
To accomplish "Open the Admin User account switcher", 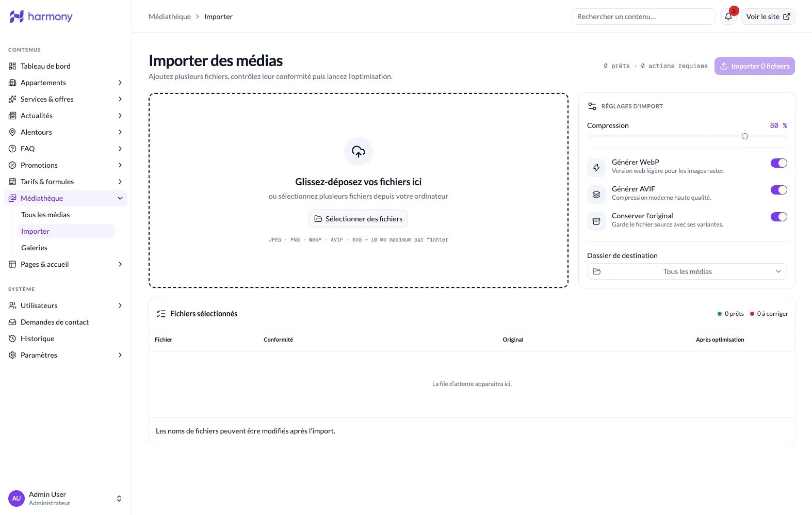I will (66, 498).
